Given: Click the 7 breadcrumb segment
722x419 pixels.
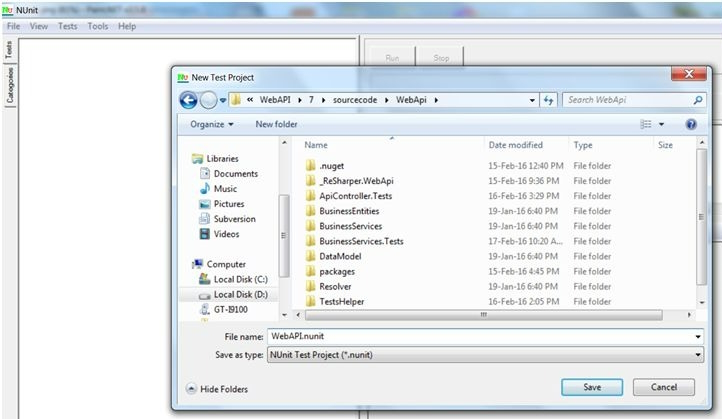Looking at the screenshot, I should (311, 100).
